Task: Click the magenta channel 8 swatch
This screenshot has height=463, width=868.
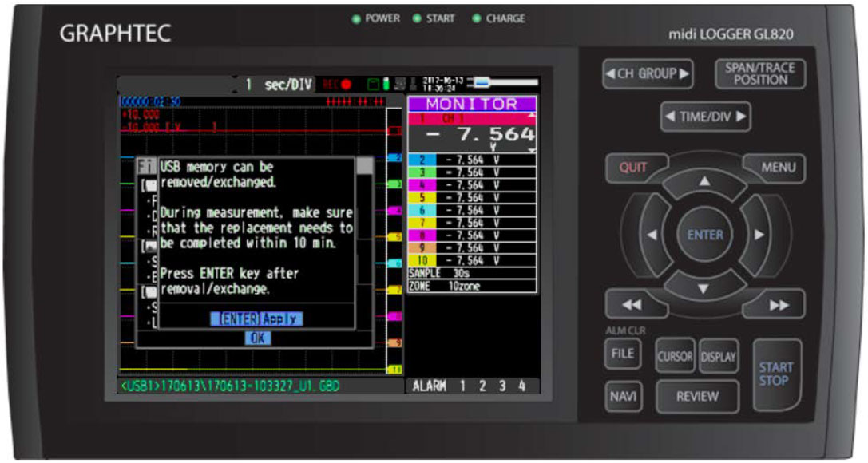Action: (422, 235)
